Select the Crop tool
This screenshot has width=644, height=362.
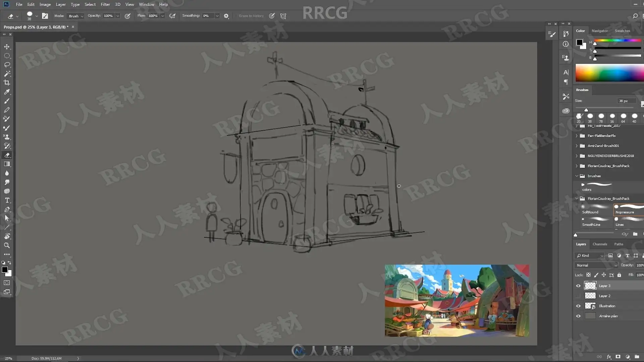click(7, 82)
